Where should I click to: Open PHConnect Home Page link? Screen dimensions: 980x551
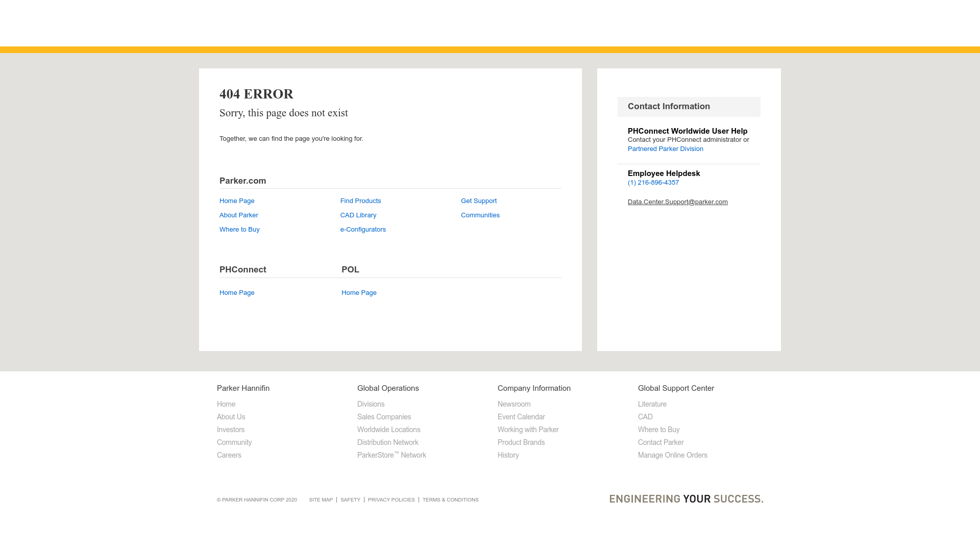tap(237, 293)
